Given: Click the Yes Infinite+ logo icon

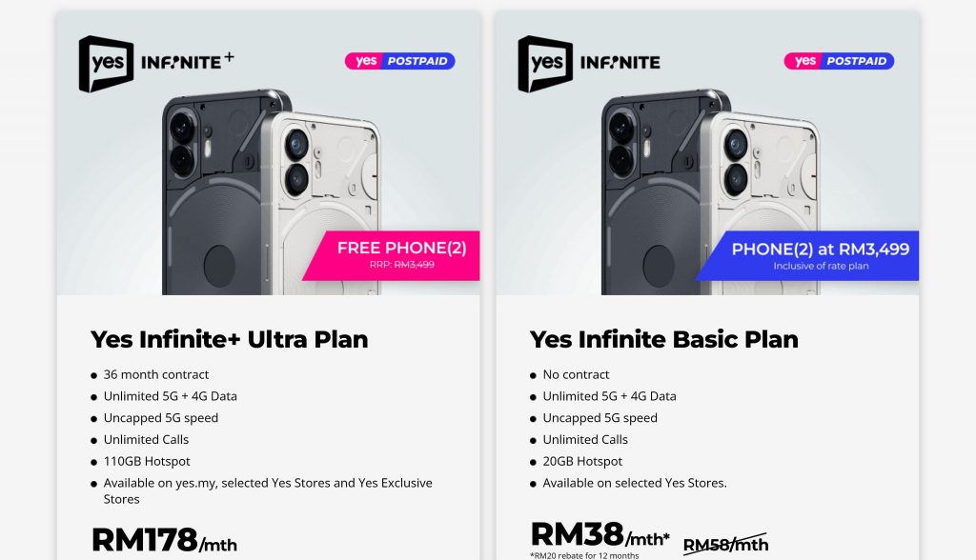Looking at the screenshot, I should click(156, 64).
